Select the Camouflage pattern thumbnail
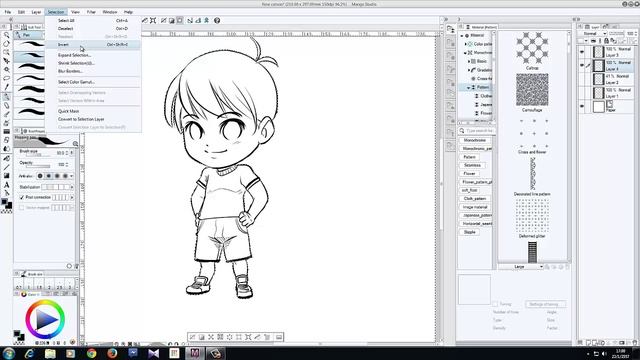The width and height of the screenshot is (640, 360). [532, 90]
